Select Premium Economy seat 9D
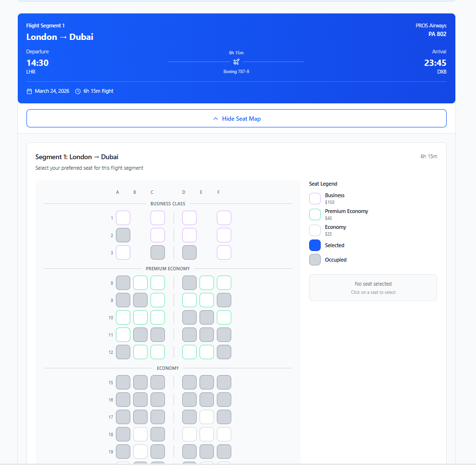476x465 pixels. tap(189, 300)
